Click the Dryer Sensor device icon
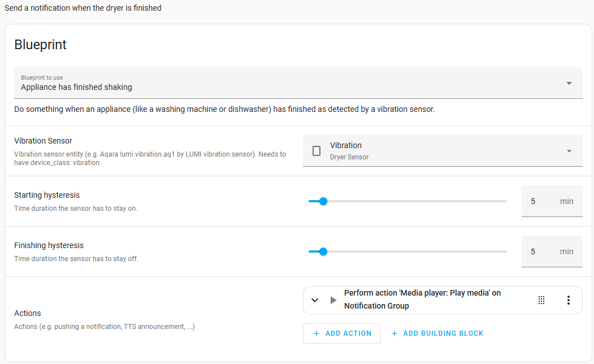Screen dimensions: 594x364 pos(316,151)
